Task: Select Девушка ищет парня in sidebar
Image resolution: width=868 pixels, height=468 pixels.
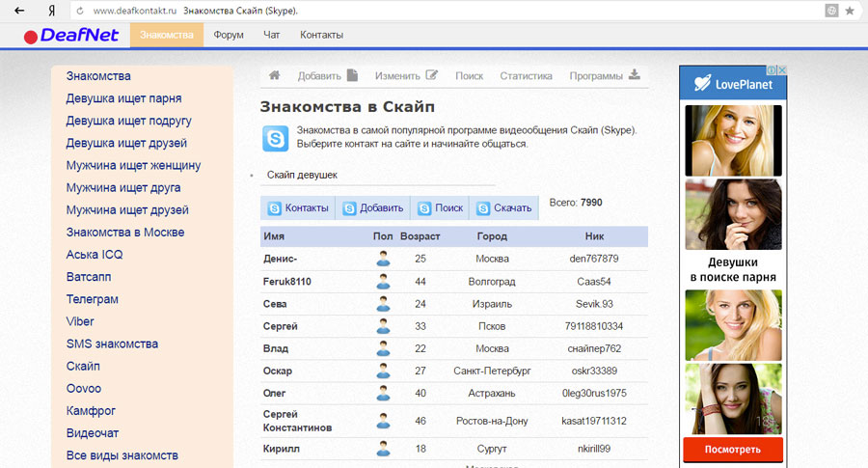Action: (x=123, y=98)
